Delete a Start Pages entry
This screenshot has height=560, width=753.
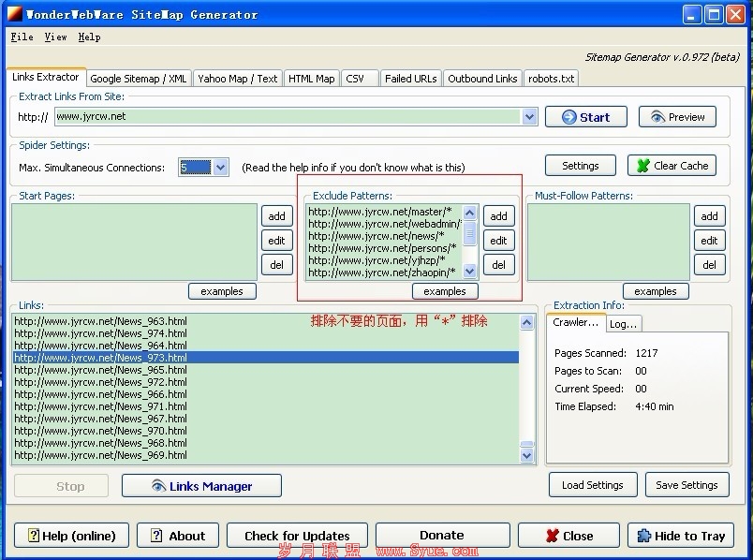click(x=276, y=265)
